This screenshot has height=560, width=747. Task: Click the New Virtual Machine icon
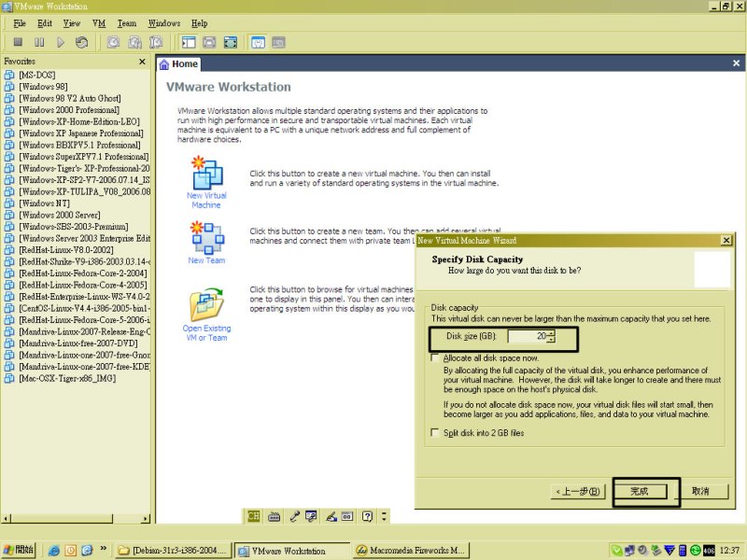coord(206,173)
